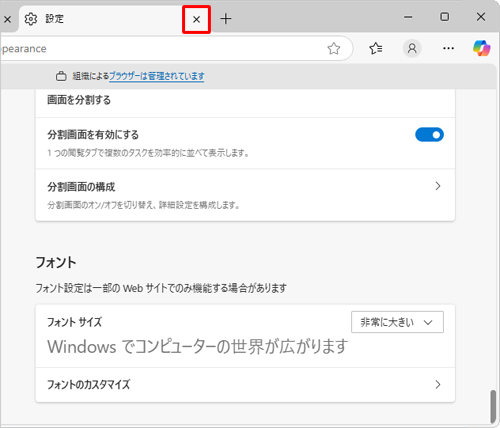Click the Windows font preview text
This screenshot has width=500, height=428.
(x=198, y=346)
